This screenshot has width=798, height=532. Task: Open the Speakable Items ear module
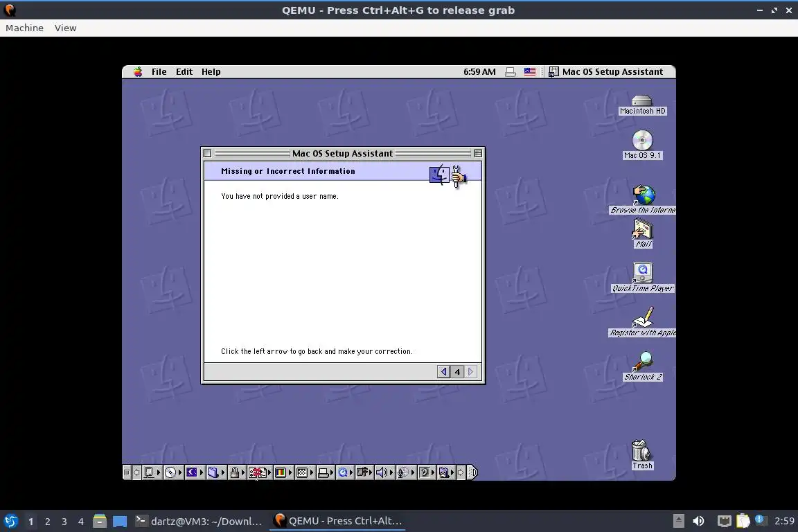(x=427, y=472)
